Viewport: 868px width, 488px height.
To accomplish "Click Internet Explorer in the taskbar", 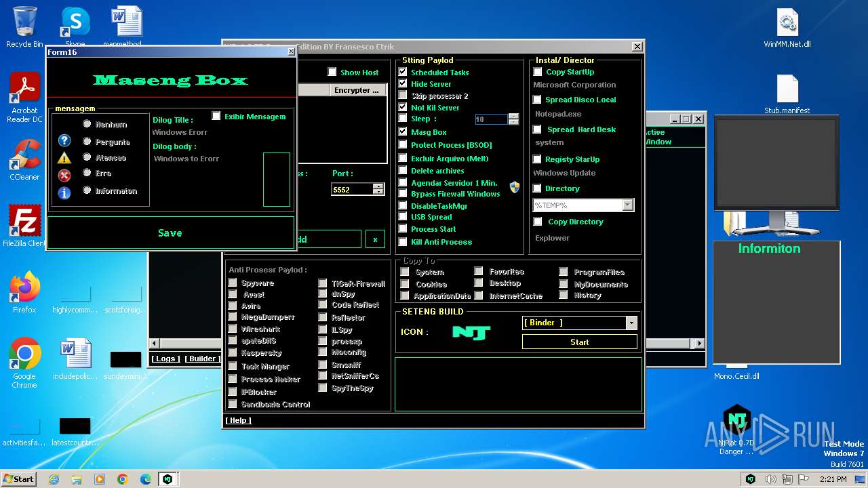I will click(54, 479).
